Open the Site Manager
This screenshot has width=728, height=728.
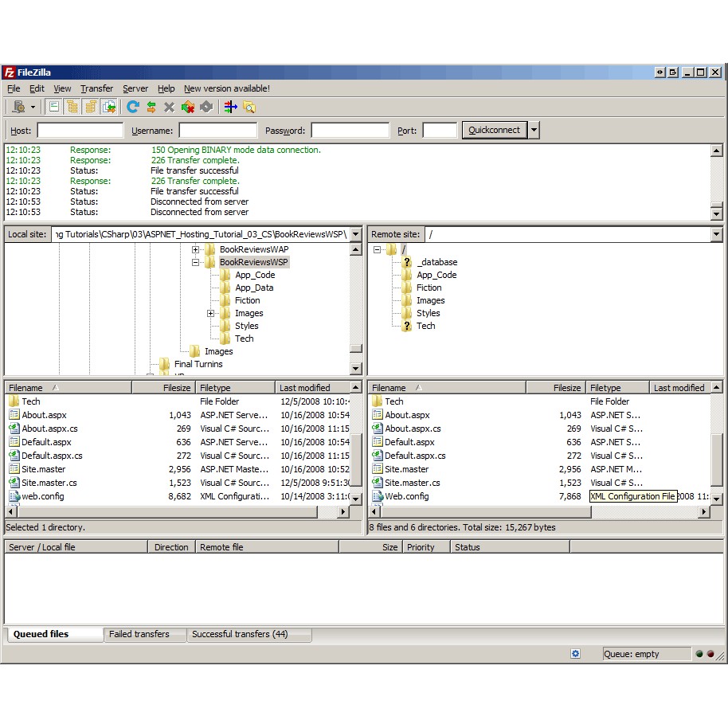(x=18, y=107)
